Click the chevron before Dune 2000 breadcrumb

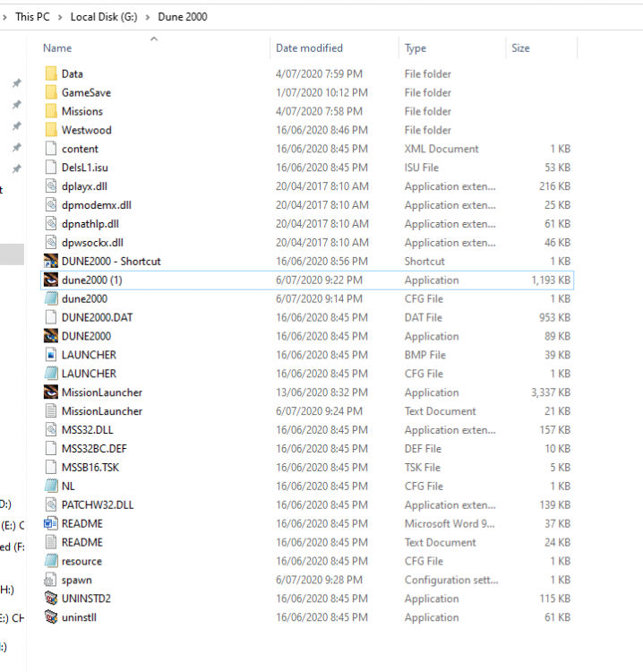coord(149,17)
